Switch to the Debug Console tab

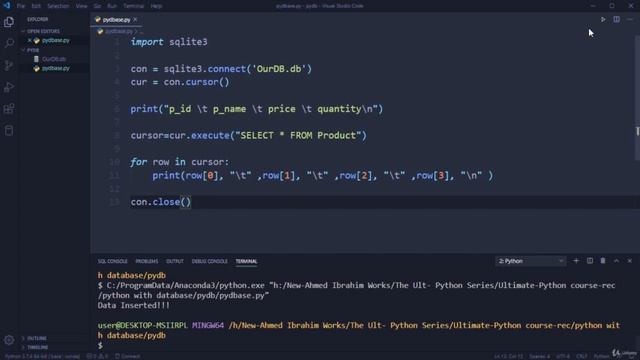pos(209,261)
